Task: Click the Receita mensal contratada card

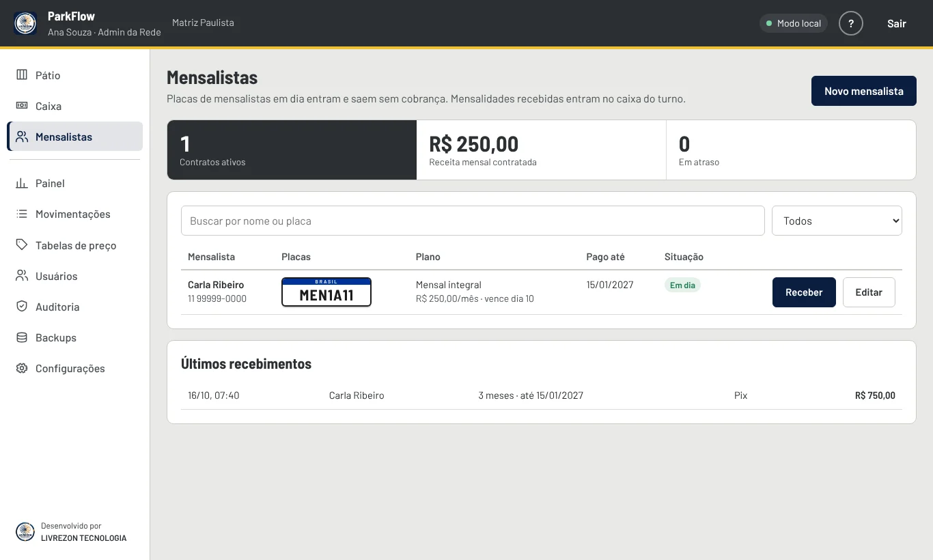Action: click(542, 150)
